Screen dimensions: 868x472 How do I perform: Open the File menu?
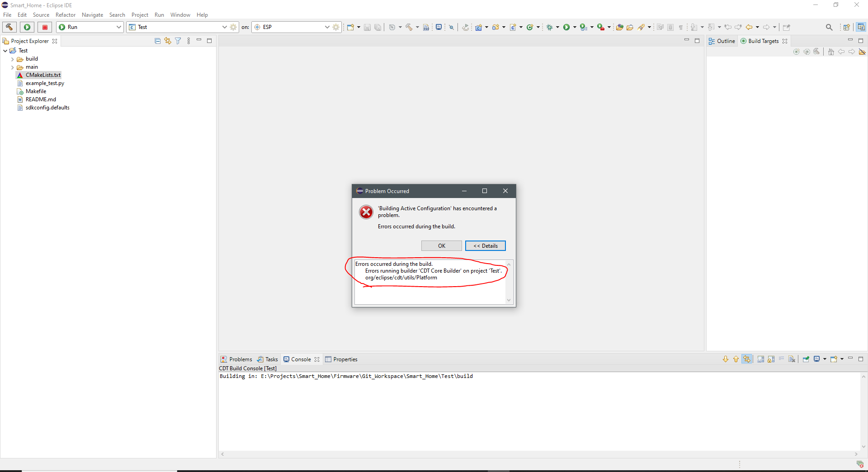point(7,15)
